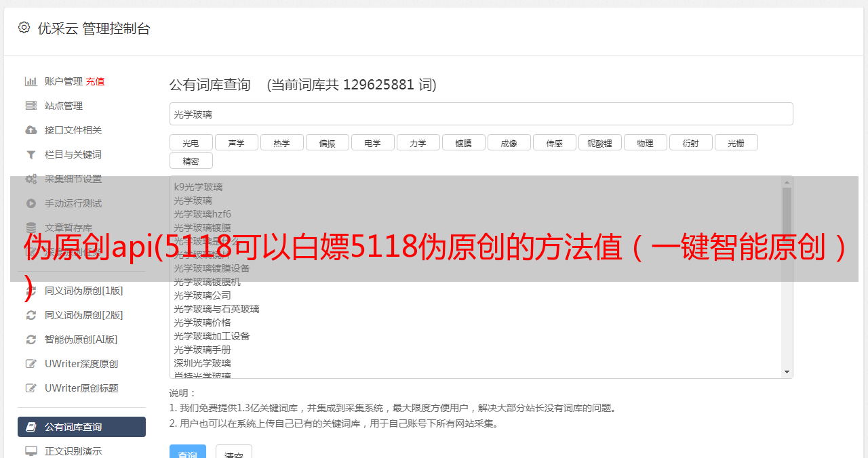Open the UWriter原创标题 menu item
The image size is (868, 458).
point(81,388)
